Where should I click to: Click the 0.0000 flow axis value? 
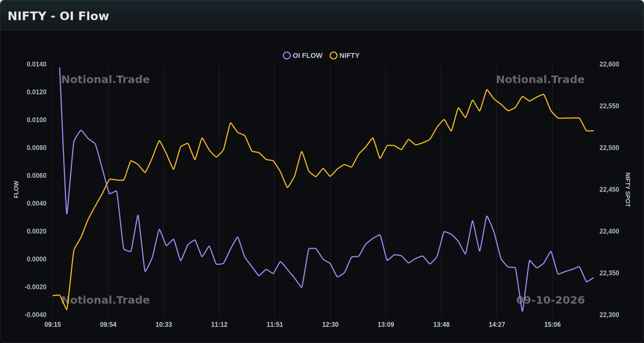(36, 259)
